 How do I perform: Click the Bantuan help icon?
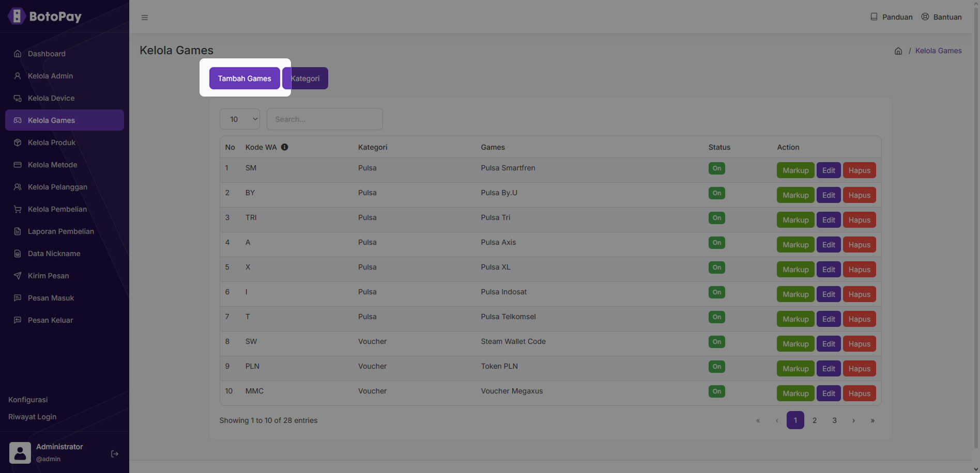pyautogui.click(x=925, y=17)
